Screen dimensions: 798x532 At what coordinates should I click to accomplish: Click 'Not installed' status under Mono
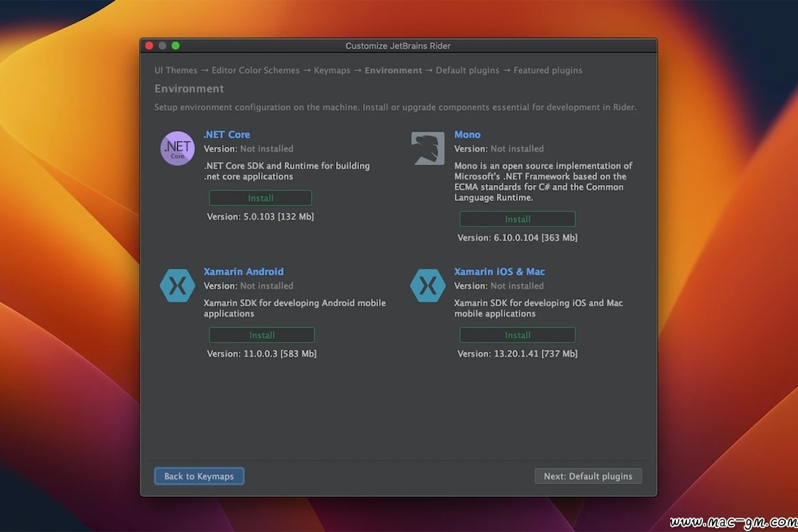tap(517, 148)
